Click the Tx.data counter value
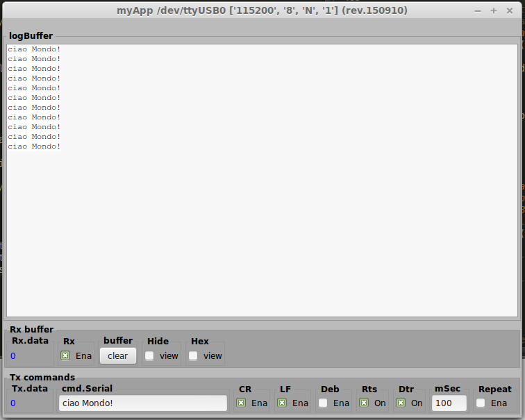Image resolution: width=525 pixels, height=420 pixels. [x=13, y=403]
